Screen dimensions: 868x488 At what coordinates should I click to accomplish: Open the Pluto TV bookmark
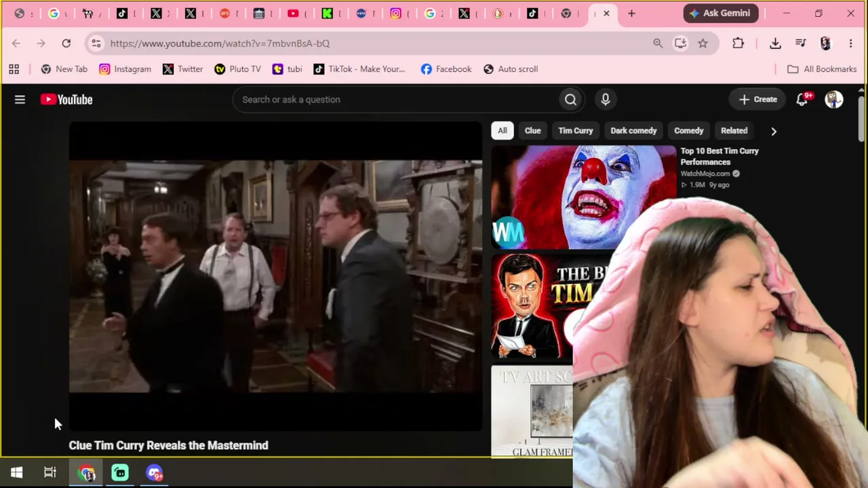click(x=237, y=69)
